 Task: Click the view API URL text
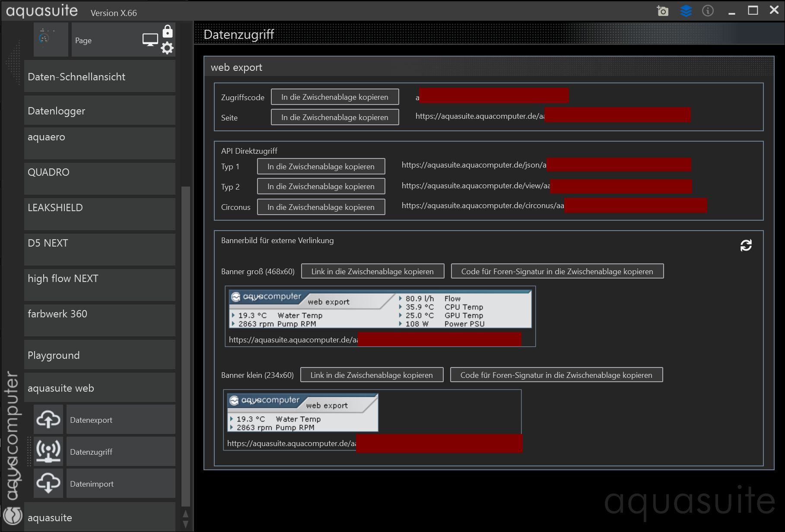click(476, 186)
